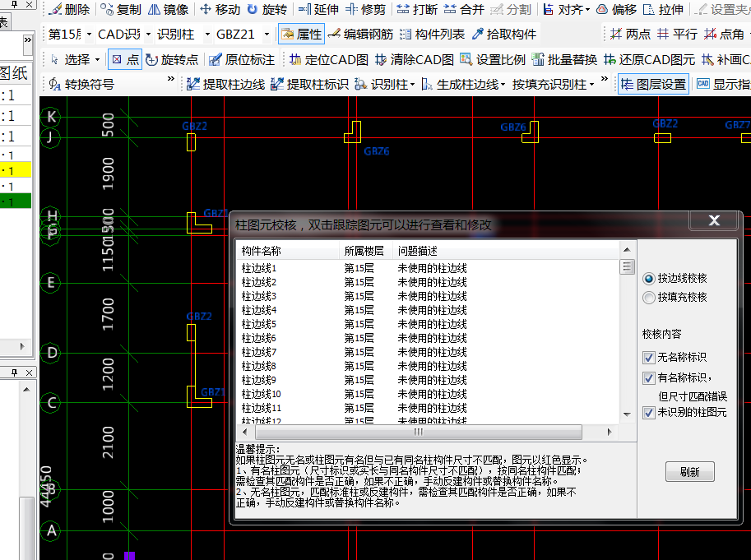Select 两点 two-point axis tool

click(630, 34)
